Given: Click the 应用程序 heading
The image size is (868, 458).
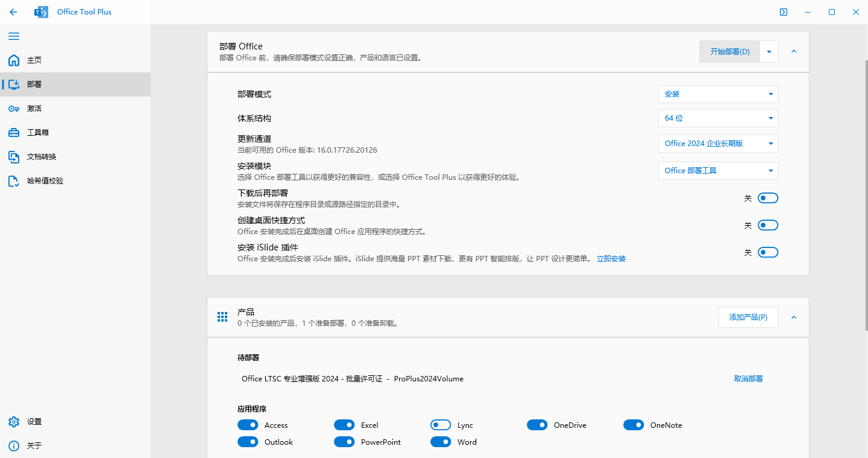Looking at the screenshot, I should click(252, 409).
